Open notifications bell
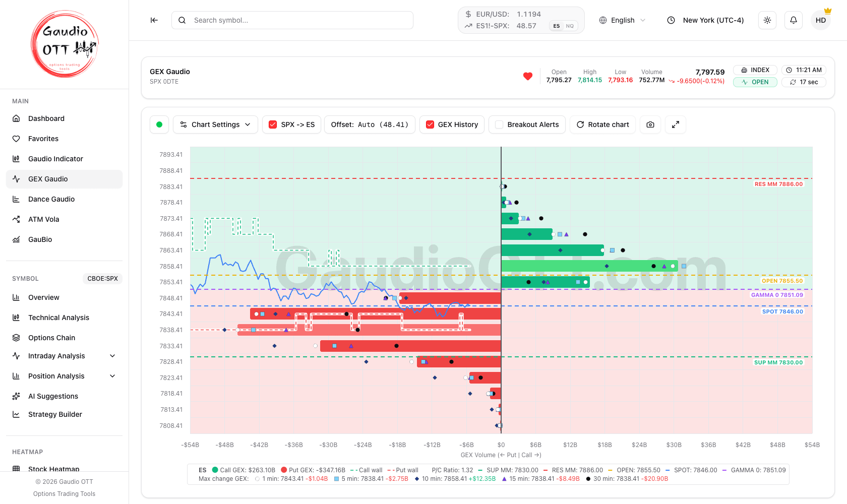This screenshot has height=504, width=847. pyautogui.click(x=794, y=20)
